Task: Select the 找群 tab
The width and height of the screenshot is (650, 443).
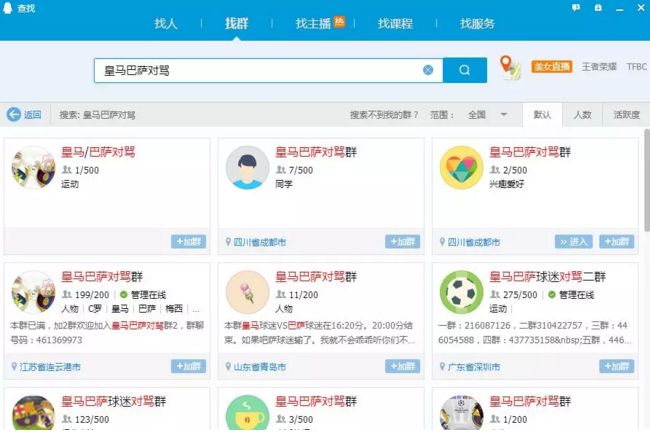Action: pyautogui.click(x=236, y=24)
